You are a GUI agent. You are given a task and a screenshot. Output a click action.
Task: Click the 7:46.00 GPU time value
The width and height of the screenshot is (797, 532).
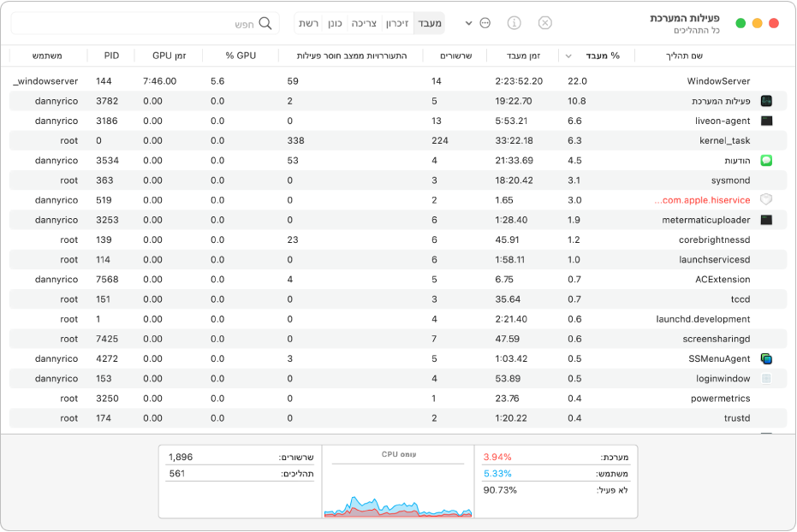click(x=159, y=81)
